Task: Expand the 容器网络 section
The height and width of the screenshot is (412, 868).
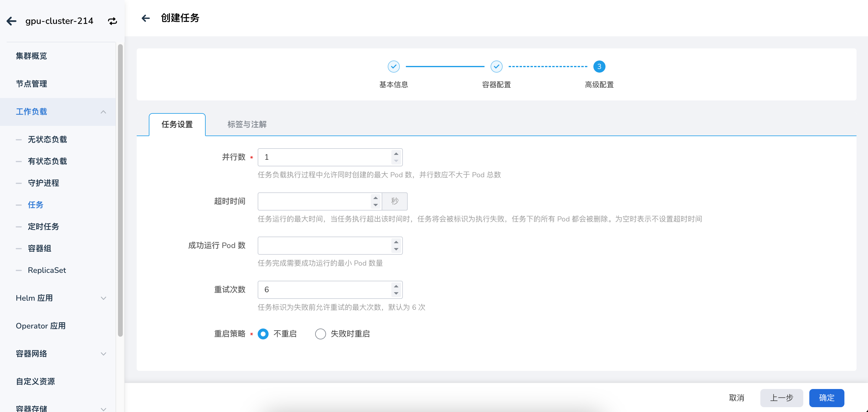Action: (x=103, y=354)
